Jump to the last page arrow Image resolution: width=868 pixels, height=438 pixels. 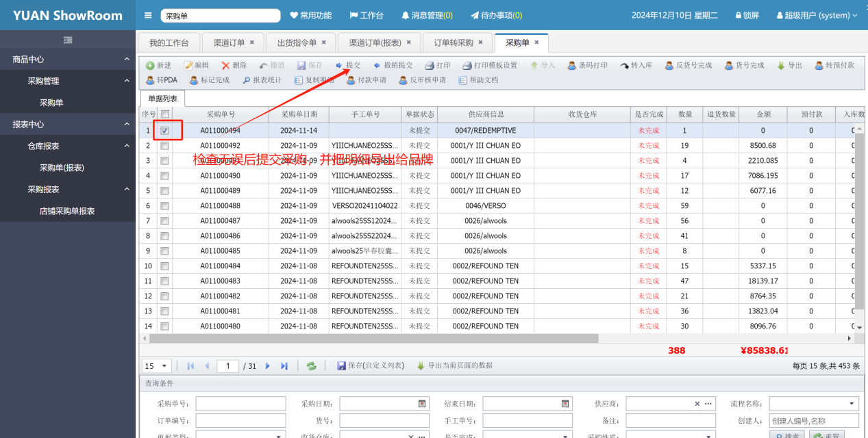(284, 366)
